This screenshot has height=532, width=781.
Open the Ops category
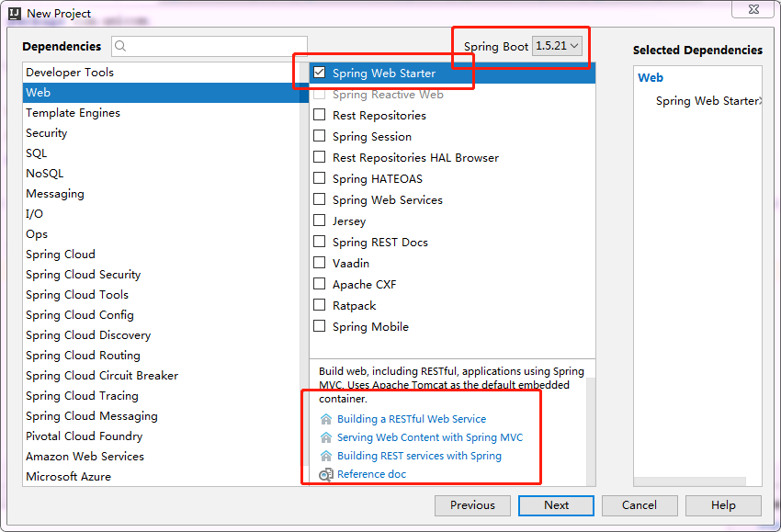[162, 233]
